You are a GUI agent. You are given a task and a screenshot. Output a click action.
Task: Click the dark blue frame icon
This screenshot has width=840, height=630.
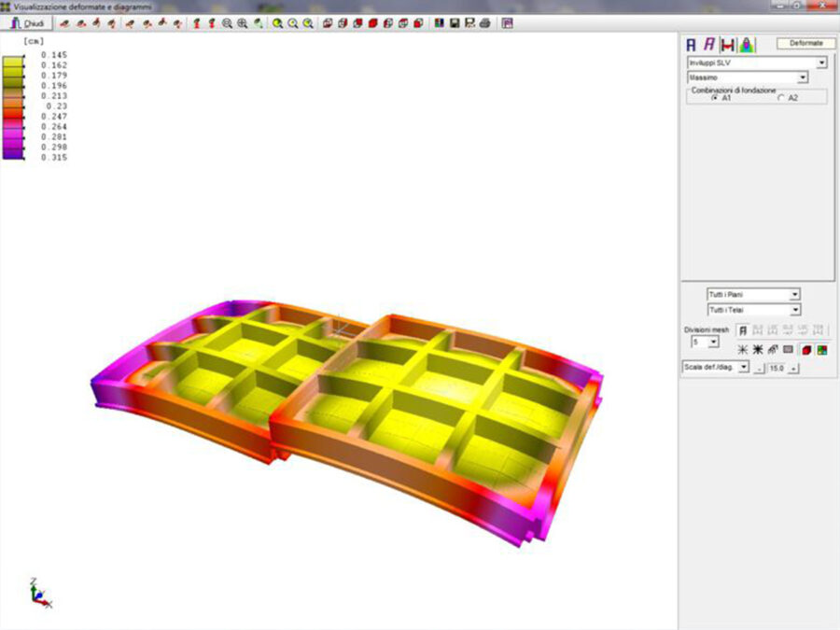(692, 44)
